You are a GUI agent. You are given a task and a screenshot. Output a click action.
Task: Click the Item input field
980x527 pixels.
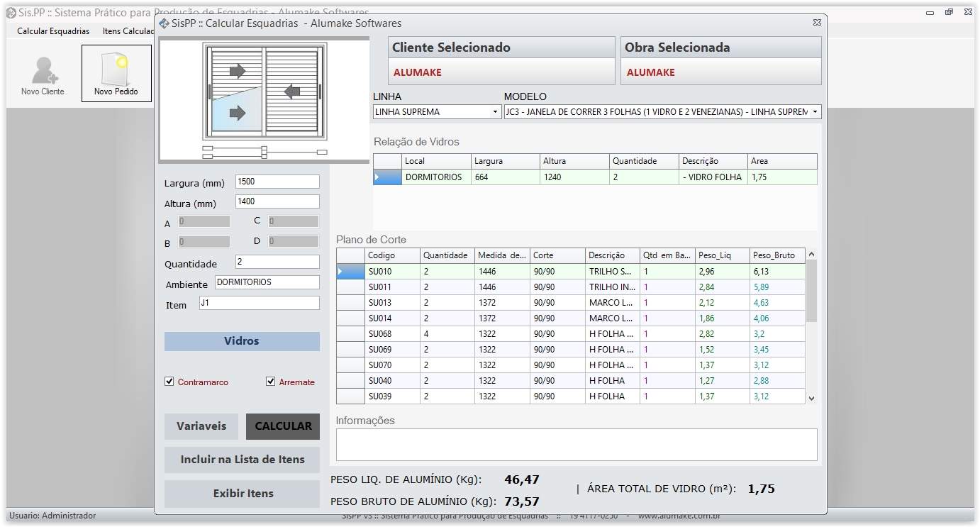(x=260, y=303)
